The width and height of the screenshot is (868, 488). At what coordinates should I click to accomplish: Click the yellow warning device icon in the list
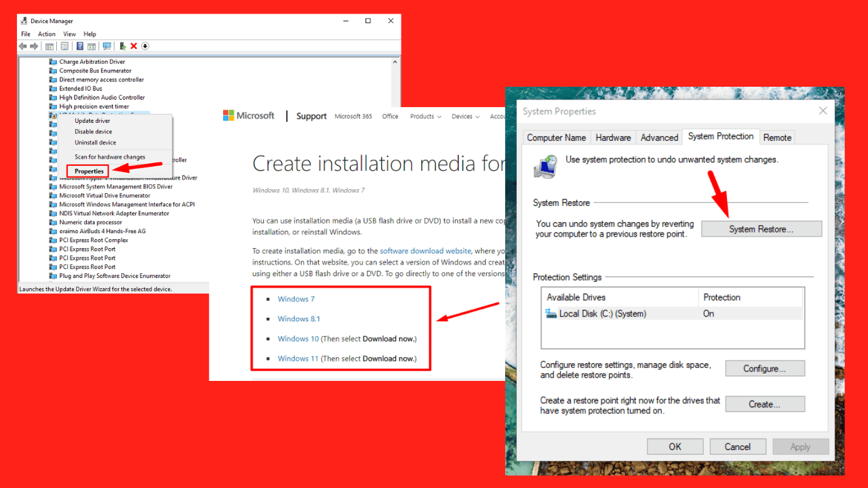[53, 115]
